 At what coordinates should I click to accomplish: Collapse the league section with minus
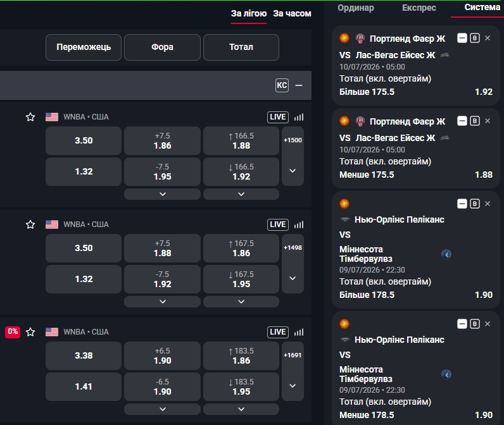[x=299, y=85]
